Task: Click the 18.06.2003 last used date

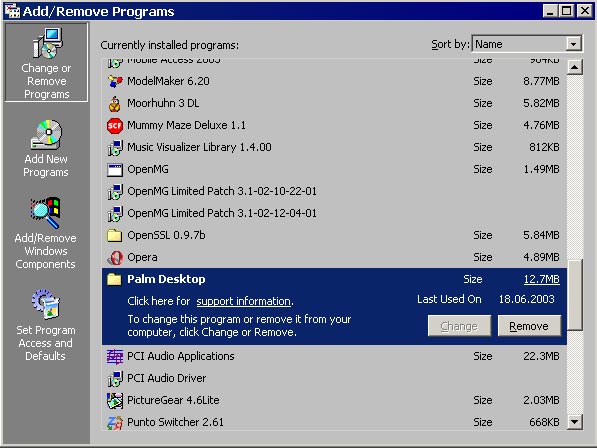Action: tap(527, 300)
